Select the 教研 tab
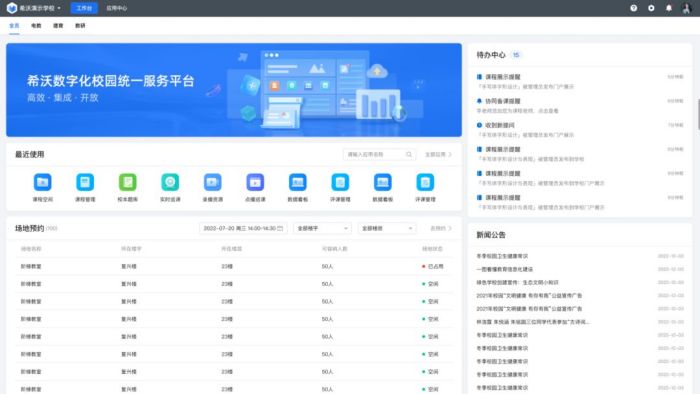 (80, 26)
